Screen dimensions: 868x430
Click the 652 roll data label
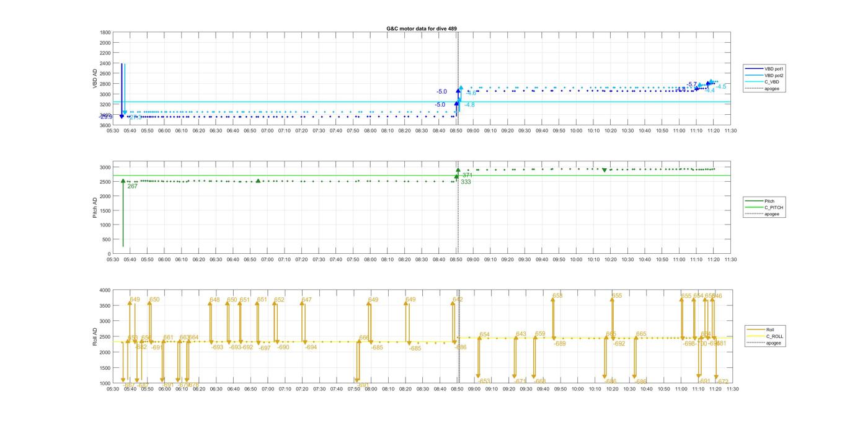point(279,300)
